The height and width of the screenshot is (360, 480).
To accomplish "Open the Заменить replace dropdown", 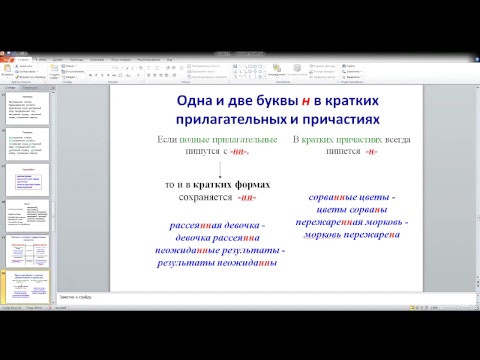I will point(352,72).
